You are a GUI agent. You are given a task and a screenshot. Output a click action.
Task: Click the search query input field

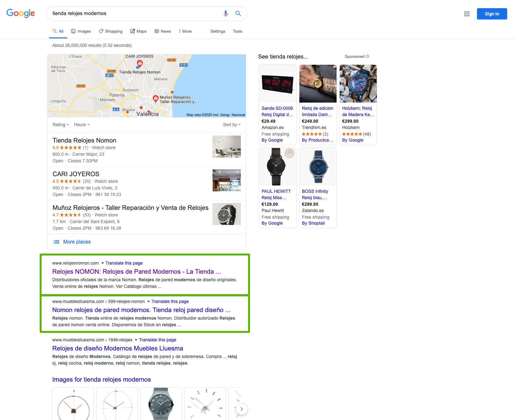(135, 14)
